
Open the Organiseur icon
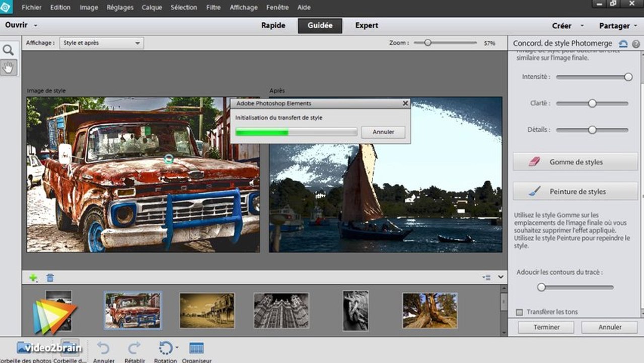196,348
